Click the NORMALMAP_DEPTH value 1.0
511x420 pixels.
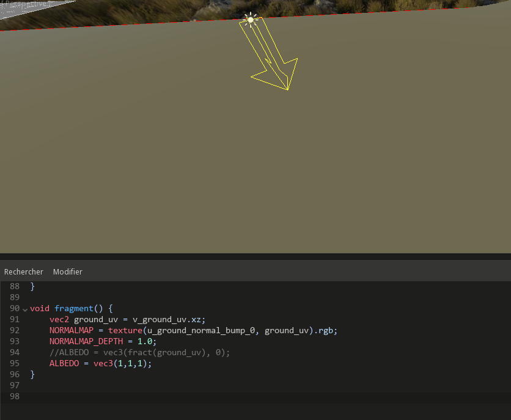click(x=146, y=341)
